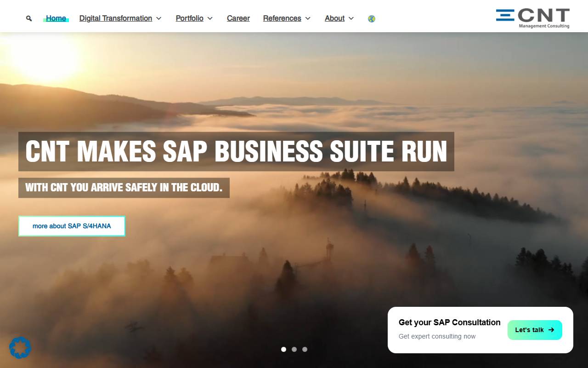Expand the References dropdown chevron
588x368 pixels.
click(308, 18)
